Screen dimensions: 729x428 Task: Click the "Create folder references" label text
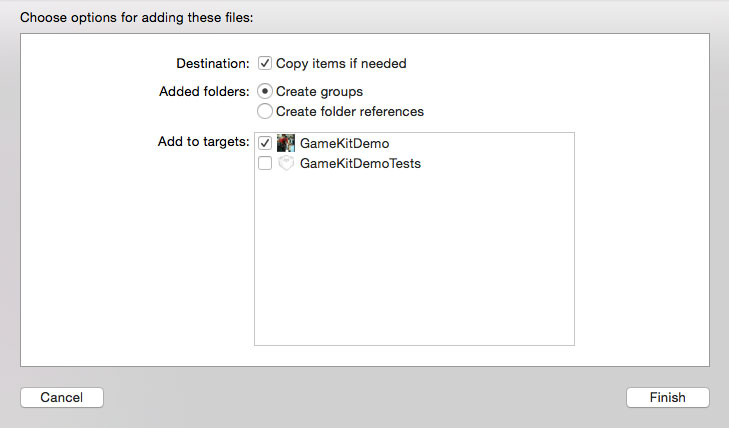[x=350, y=111]
